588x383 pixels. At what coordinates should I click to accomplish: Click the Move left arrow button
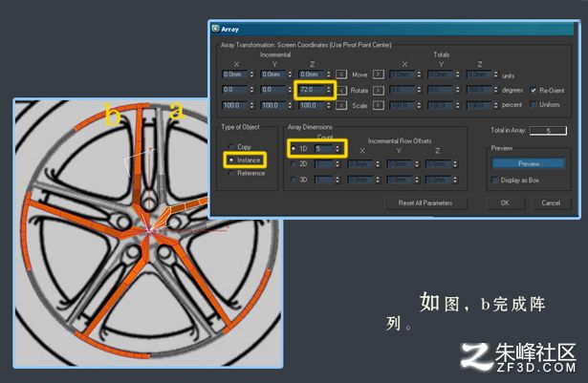[x=341, y=74]
